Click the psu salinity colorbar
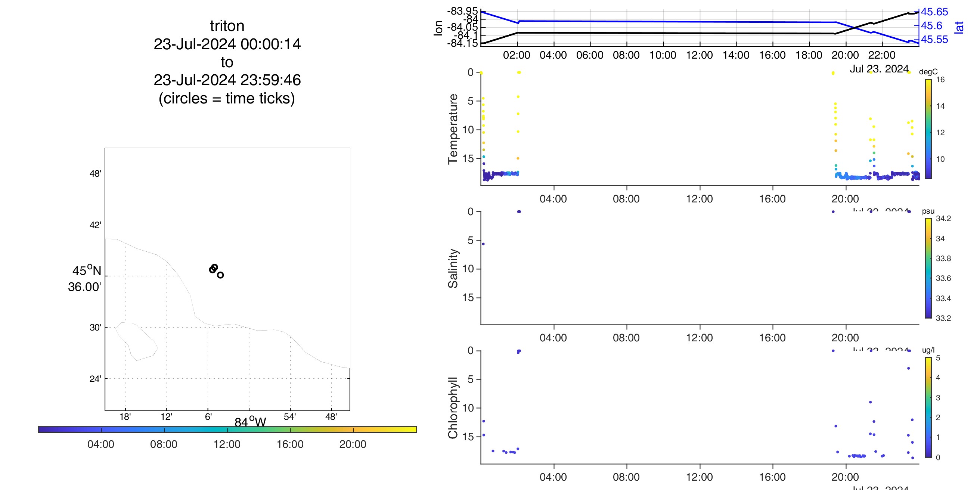980x490 pixels. (x=928, y=268)
